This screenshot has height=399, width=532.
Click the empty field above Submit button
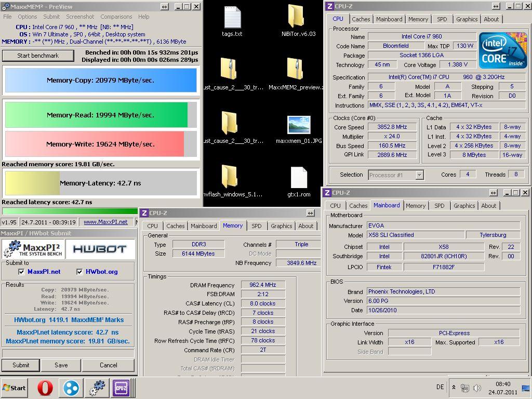68,353
